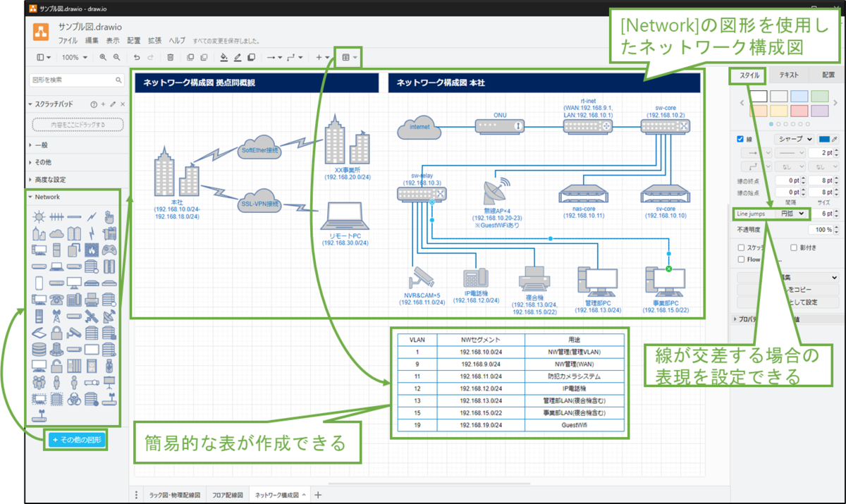
Task: Select the firewall shape in Network shapes
Action: (x=92, y=250)
